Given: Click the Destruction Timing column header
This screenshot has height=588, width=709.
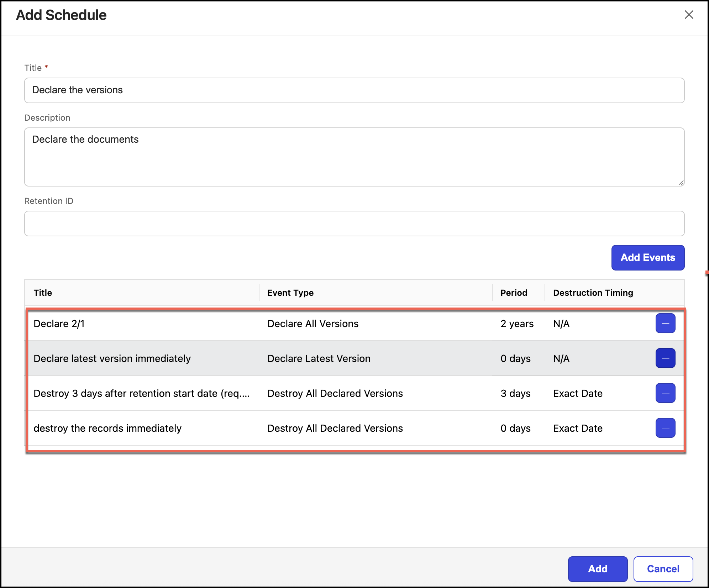Looking at the screenshot, I should coord(593,293).
